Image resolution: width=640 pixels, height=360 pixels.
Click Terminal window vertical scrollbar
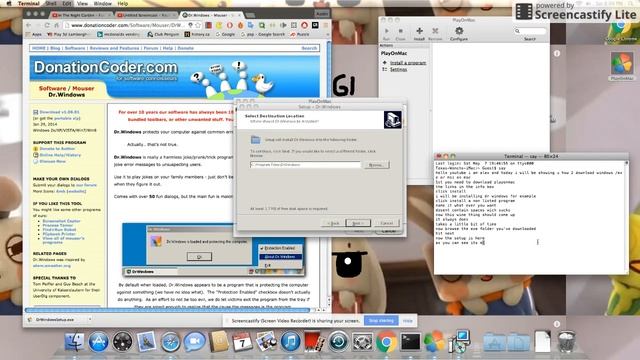[x=627, y=216]
